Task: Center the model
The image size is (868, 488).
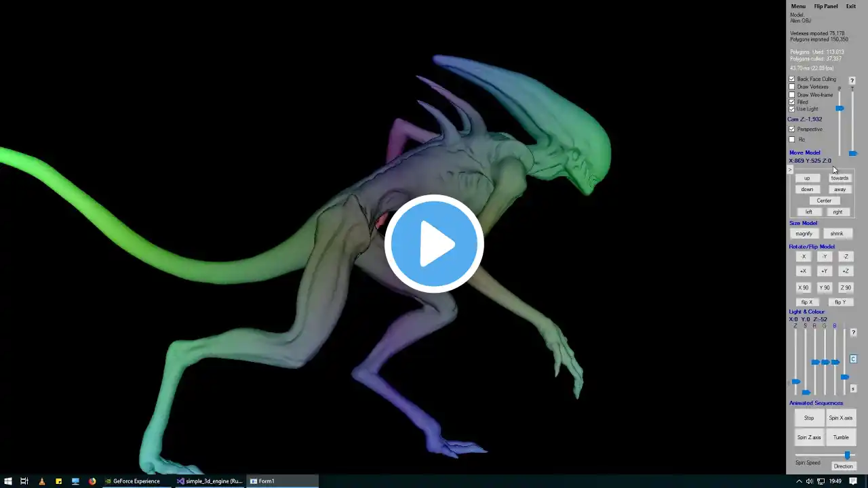Action: 824,201
